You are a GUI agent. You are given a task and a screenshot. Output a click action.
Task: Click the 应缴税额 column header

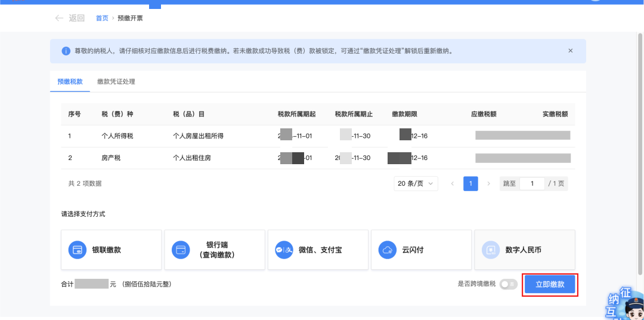484,114
